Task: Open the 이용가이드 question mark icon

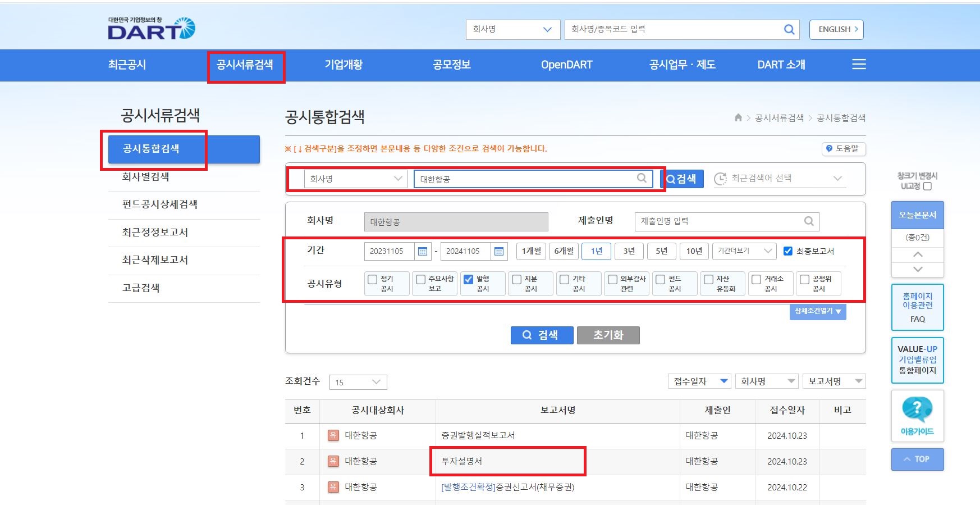Action: 917,410
